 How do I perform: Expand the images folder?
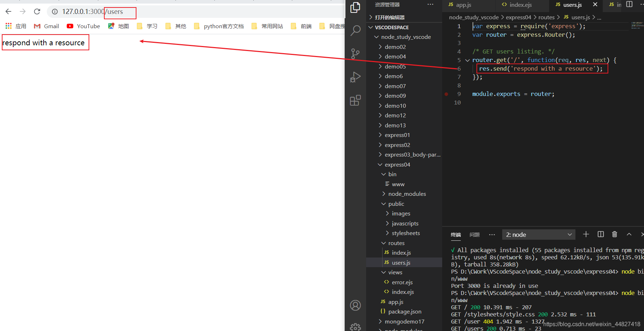point(404,214)
